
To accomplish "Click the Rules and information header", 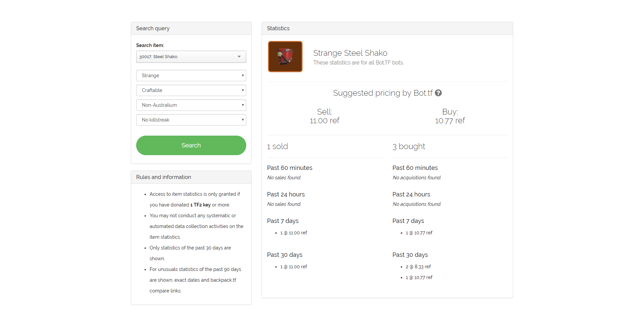I will (x=164, y=177).
